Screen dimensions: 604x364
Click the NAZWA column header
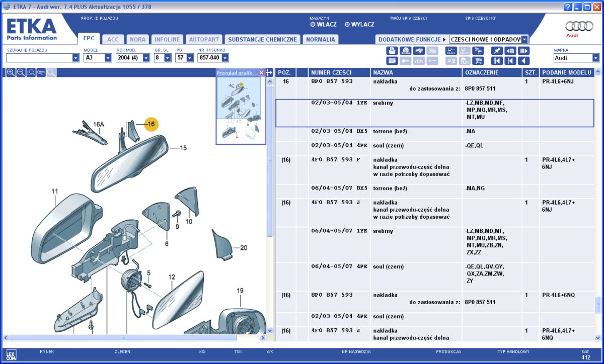[416, 73]
